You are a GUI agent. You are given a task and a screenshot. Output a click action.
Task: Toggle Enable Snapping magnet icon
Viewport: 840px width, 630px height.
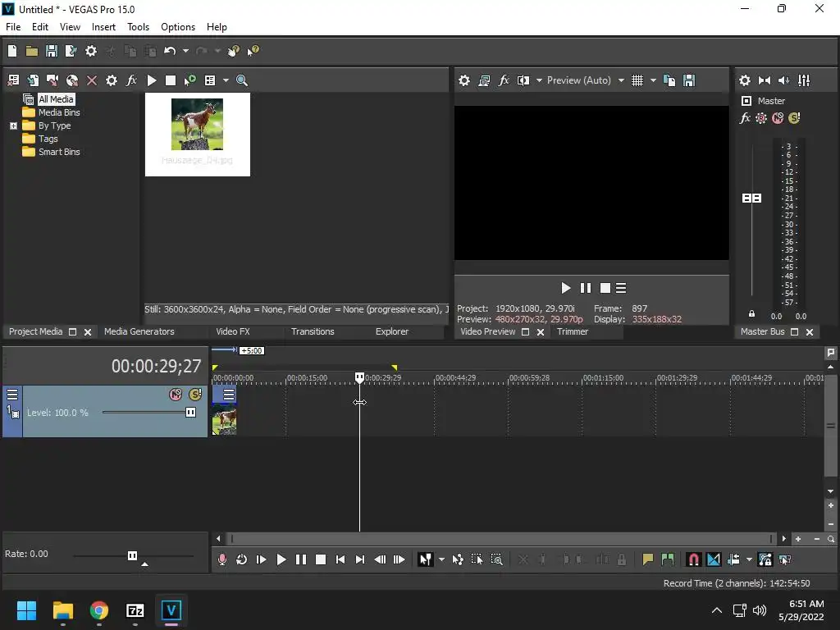[x=693, y=559]
